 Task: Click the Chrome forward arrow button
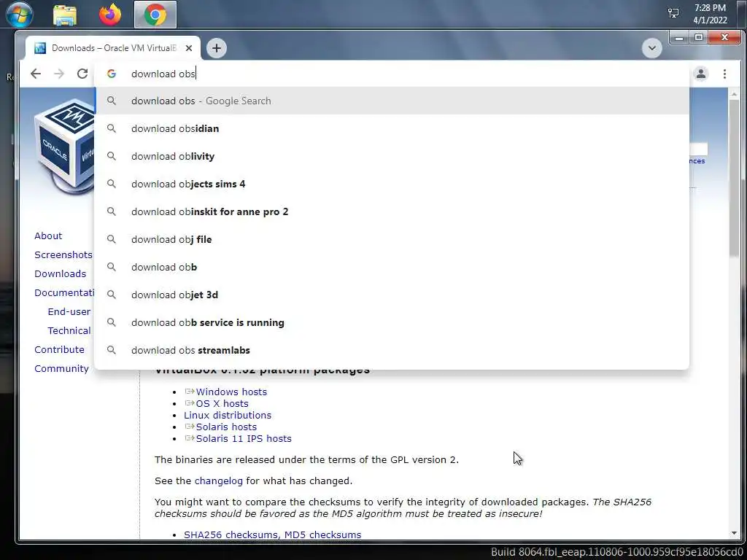59,74
